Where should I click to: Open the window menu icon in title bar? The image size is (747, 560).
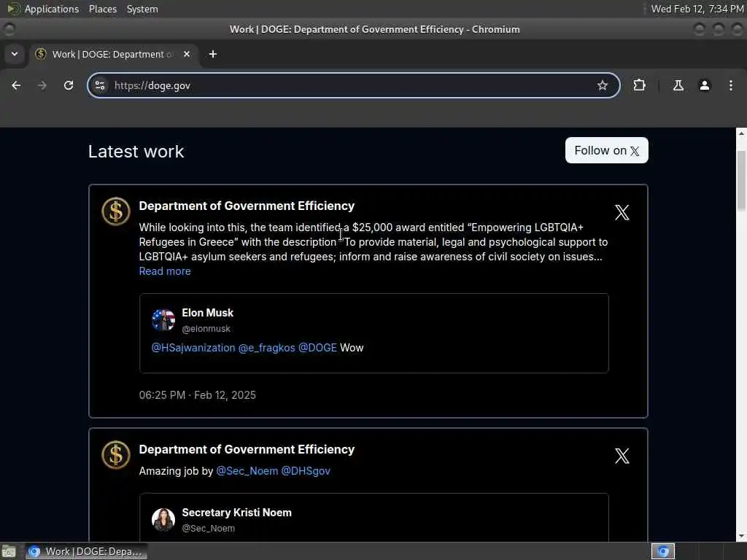[x=9, y=29]
